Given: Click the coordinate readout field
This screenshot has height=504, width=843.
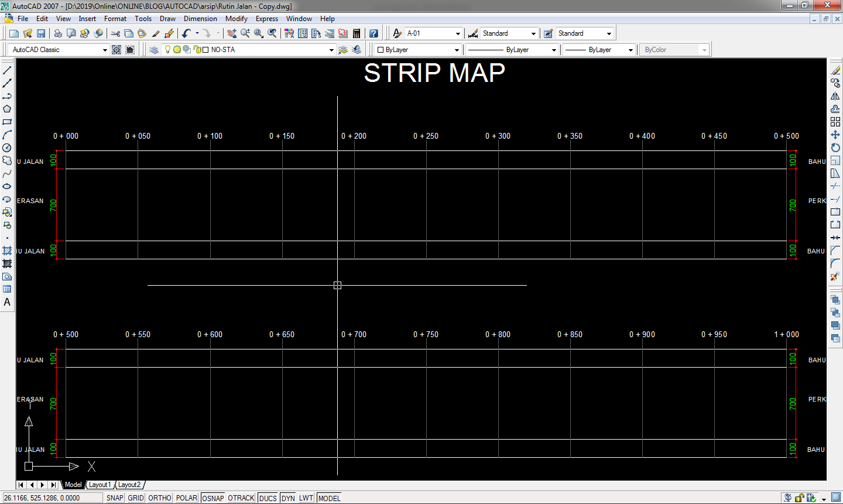Looking at the screenshot, I should pyautogui.click(x=52, y=498).
